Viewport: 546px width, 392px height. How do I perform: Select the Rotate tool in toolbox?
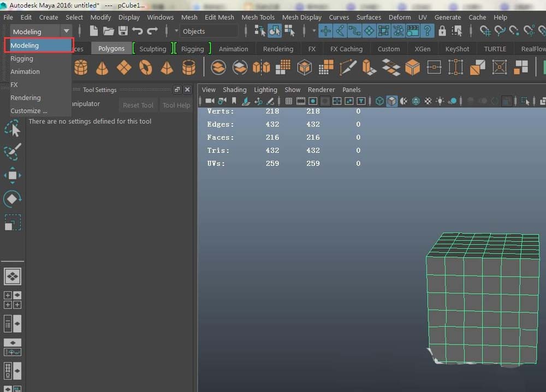[12, 199]
